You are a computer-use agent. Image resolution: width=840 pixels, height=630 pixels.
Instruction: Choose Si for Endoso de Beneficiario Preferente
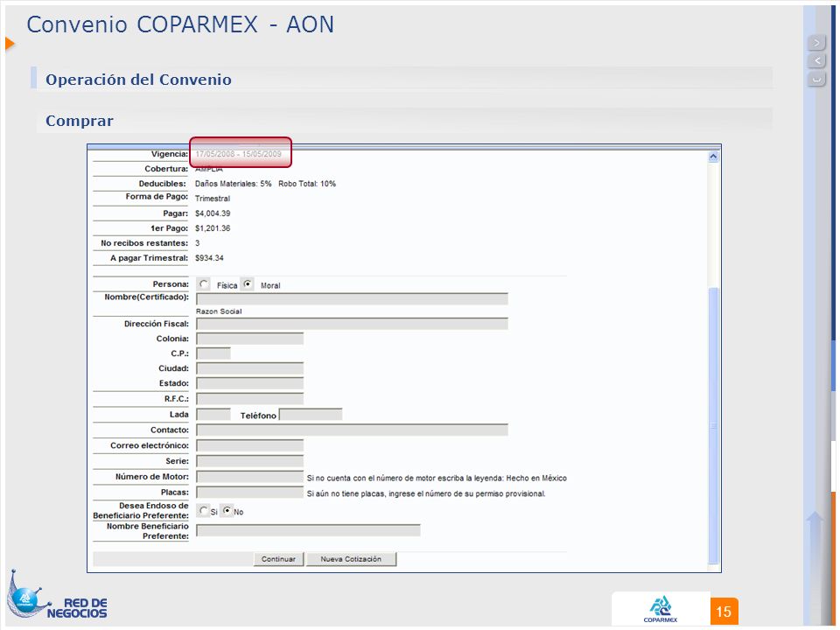point(202,511)
